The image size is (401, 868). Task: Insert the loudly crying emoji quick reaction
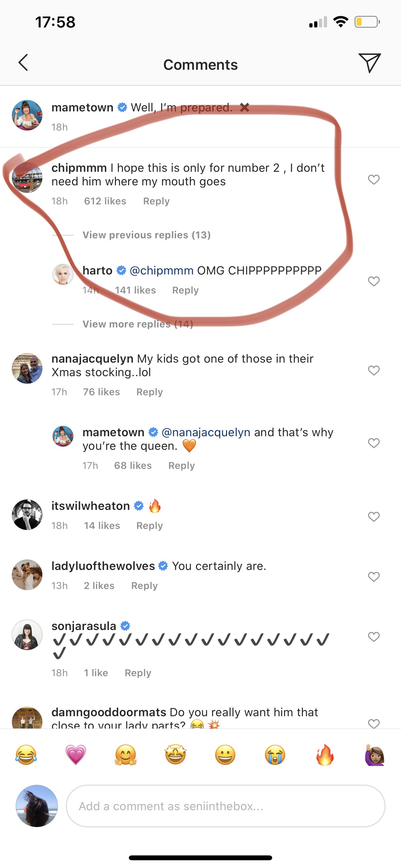[x=275, y=755]
